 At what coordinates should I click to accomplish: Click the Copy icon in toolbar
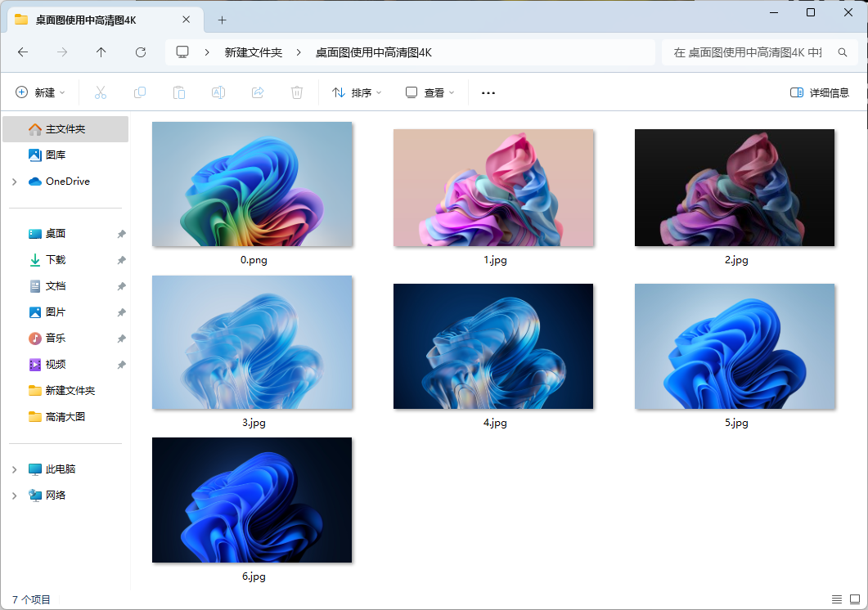tap(140, 93)
